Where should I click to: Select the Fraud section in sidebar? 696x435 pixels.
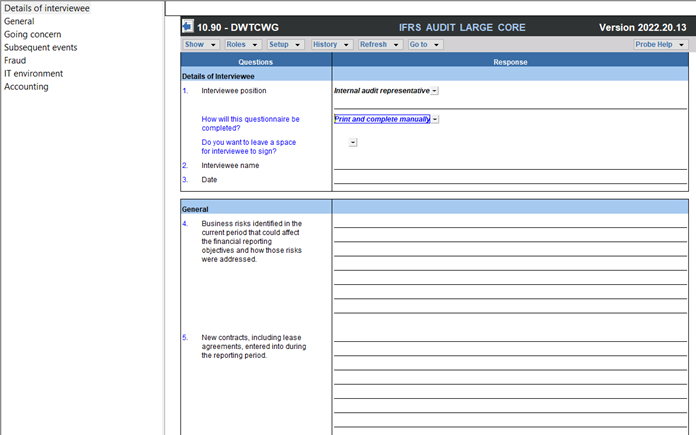click(15, 60)
